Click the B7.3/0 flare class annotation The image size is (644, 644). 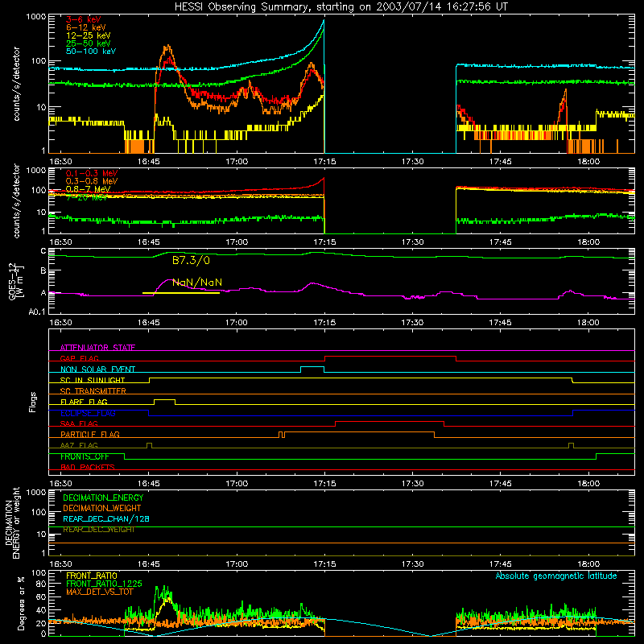pos(191,260)
